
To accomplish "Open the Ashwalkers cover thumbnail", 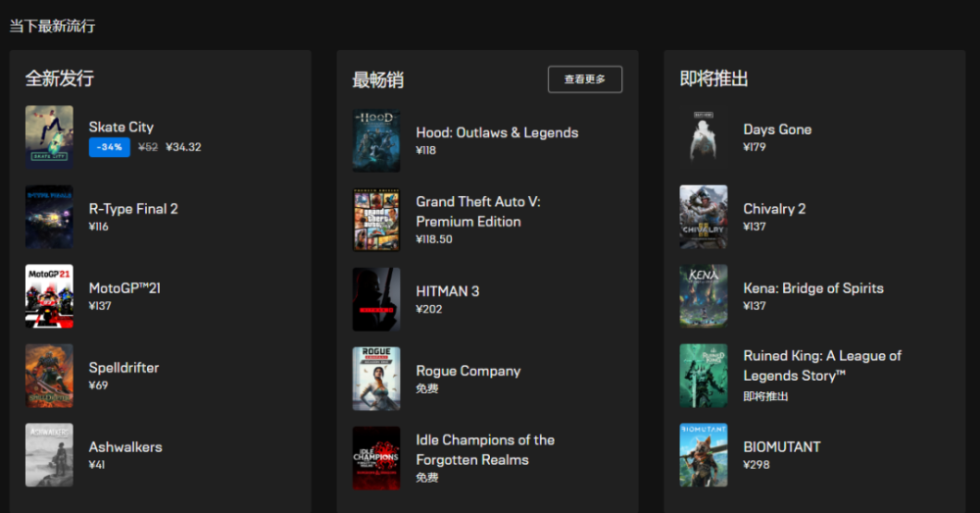I will (x=49, y=455).
